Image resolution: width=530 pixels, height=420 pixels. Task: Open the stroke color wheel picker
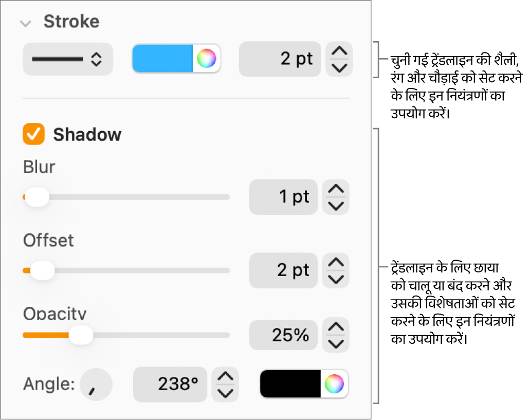(x=207, y=59)
